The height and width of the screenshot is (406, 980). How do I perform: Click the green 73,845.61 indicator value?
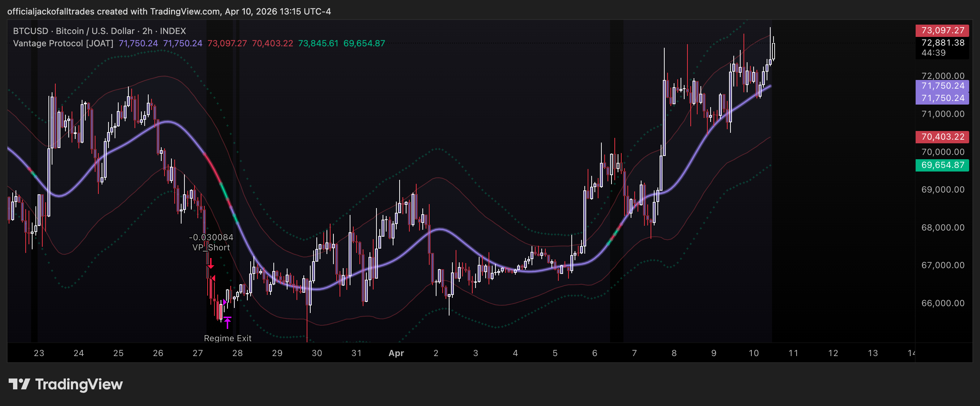318,43
